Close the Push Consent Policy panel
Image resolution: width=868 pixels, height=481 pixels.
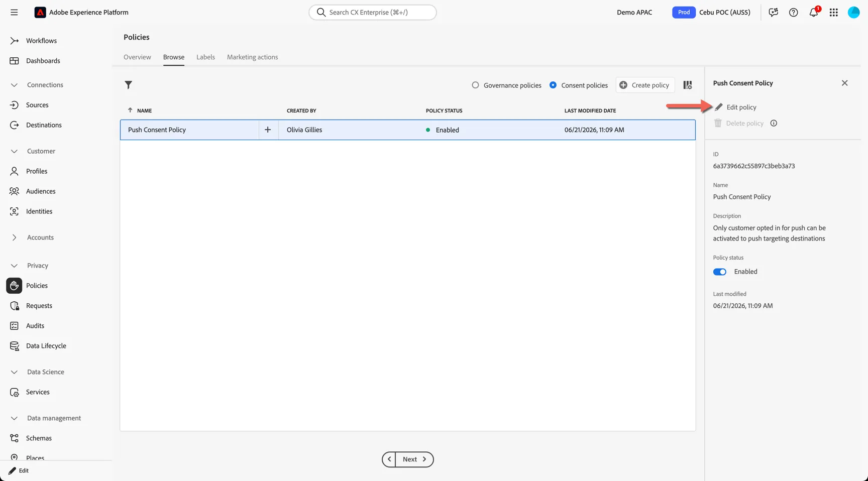tap(844, 83)
